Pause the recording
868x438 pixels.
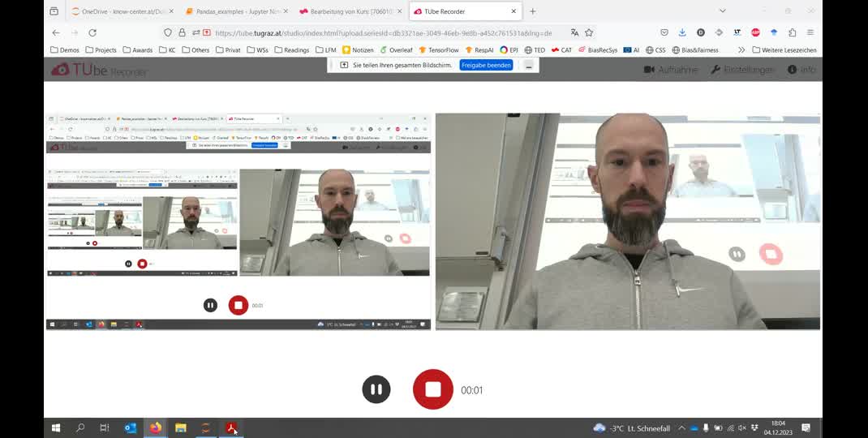pyautogui.click(x=376, y=389)
